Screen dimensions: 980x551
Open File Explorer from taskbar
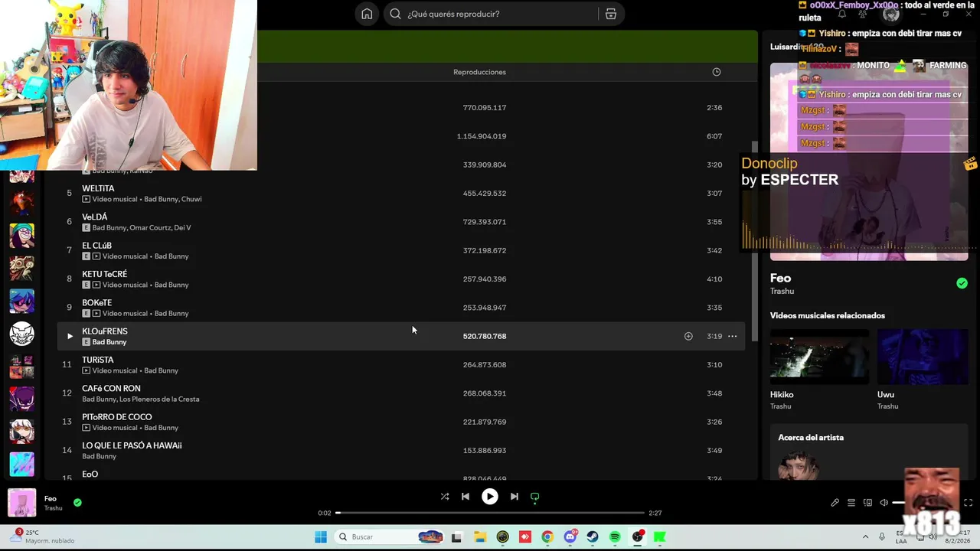pos(479,537)
